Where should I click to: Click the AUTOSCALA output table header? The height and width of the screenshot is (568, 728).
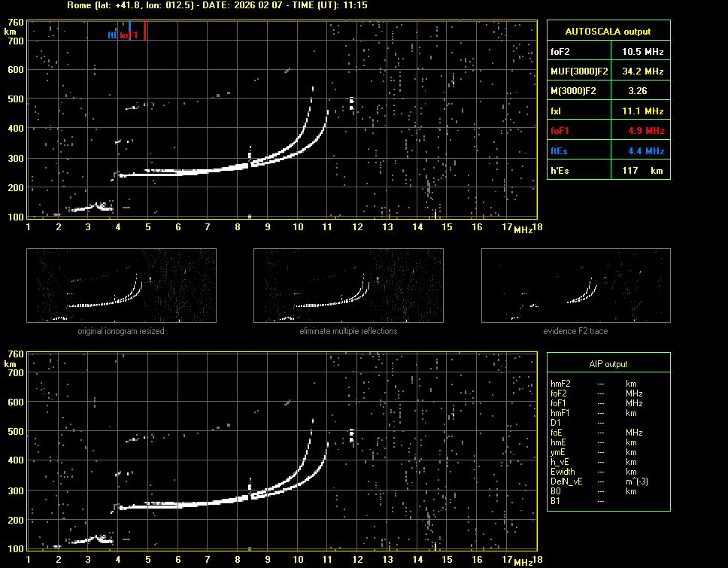pos(608,31)
